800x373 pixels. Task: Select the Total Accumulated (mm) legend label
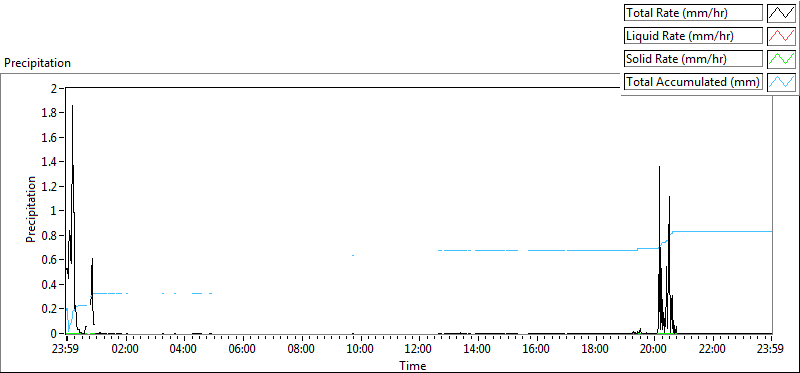click(x=693, y=82)
